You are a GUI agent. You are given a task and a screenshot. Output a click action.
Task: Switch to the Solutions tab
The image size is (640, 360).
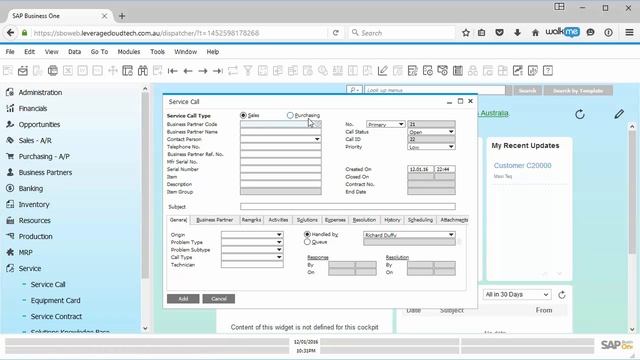pos(307,220)
